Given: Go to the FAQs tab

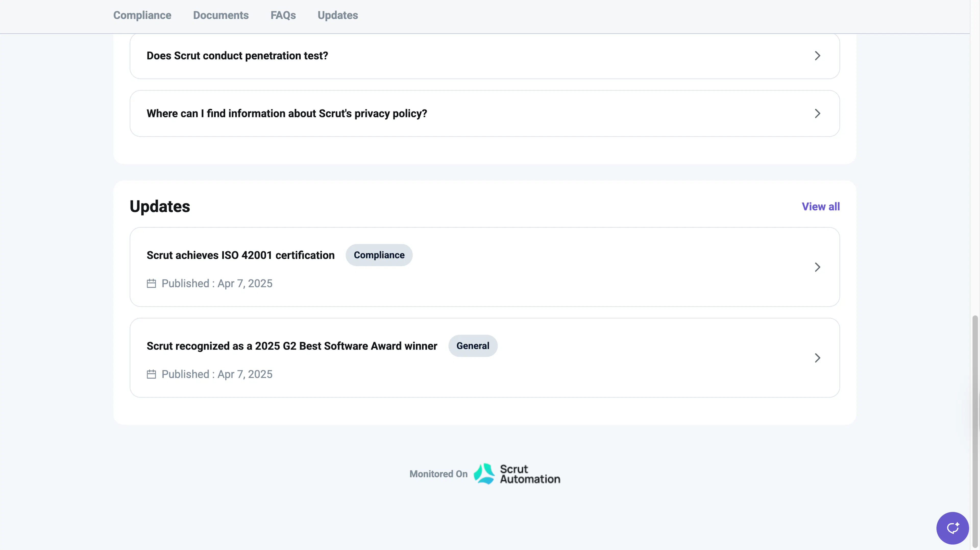Looking at the screenshot, I should tap(283, 15).
